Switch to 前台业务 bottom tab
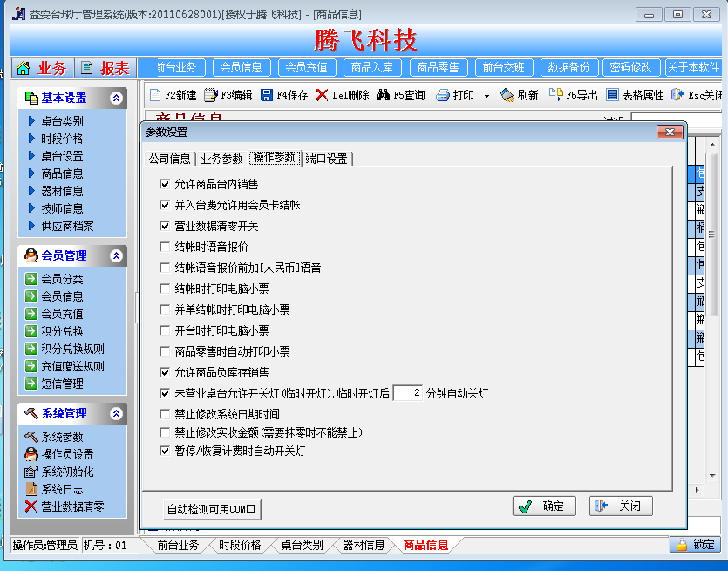Screen dimensions: 728x571 (178, 545)
